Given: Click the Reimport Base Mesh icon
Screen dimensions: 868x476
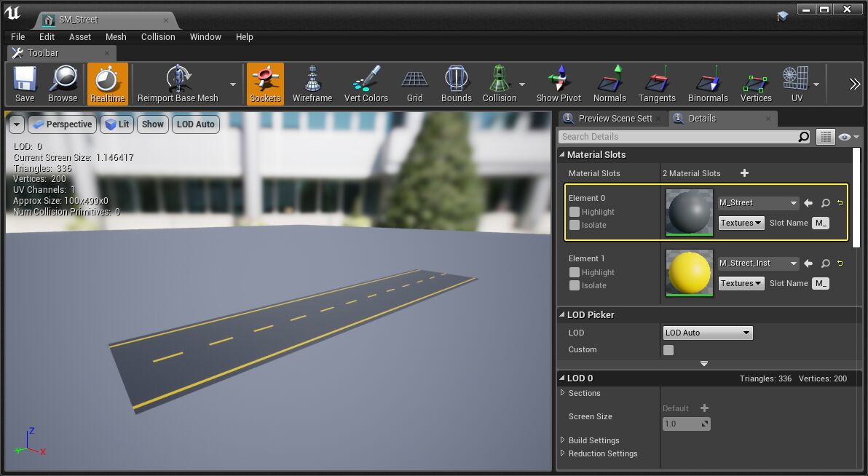Looking at the screenshot, I should pos(178,84).
